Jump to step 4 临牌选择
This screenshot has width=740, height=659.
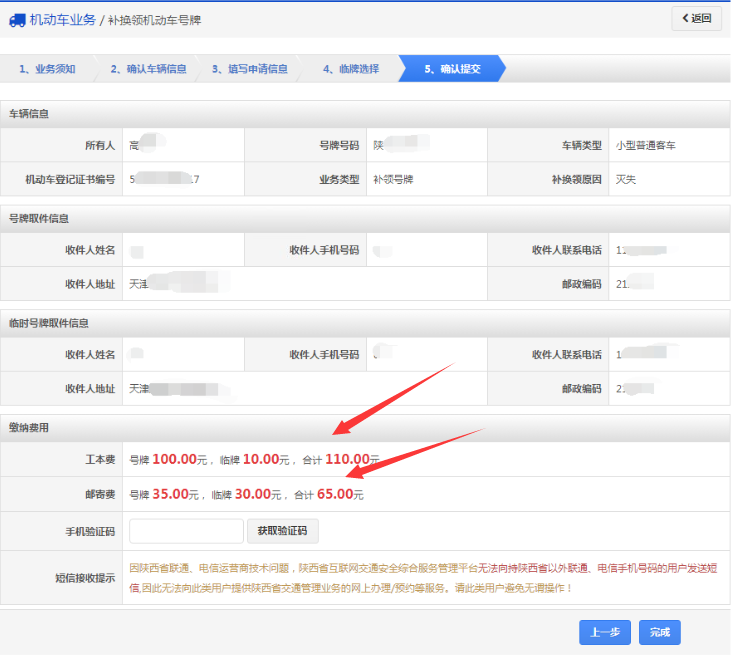point(350,69)
